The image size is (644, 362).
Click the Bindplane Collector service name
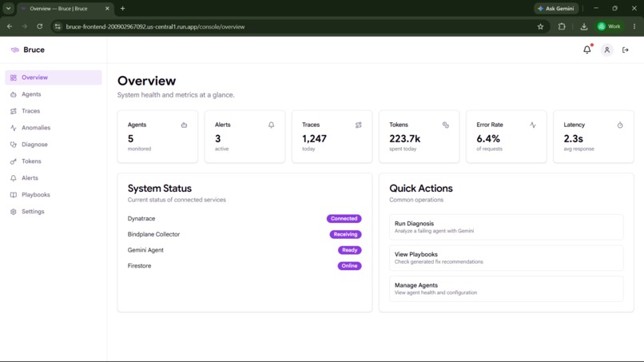153,234
